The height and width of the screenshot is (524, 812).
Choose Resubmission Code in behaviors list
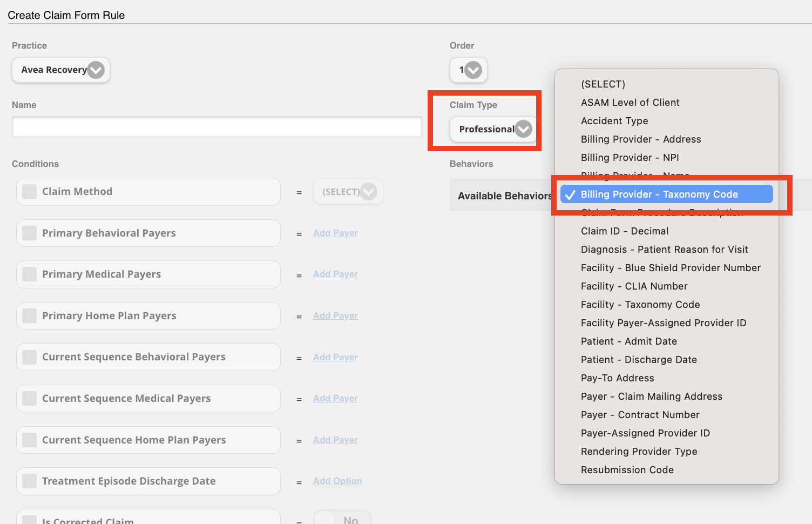pos(627,470)
